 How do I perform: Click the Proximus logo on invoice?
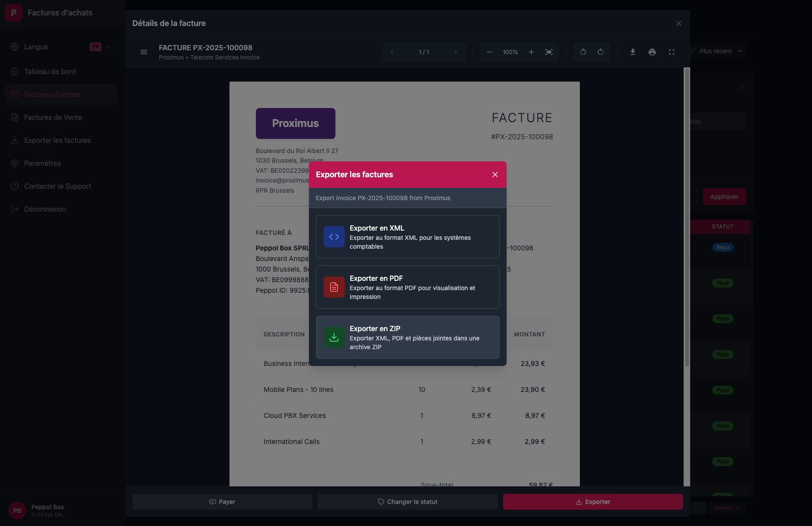[x=296, y=123]
